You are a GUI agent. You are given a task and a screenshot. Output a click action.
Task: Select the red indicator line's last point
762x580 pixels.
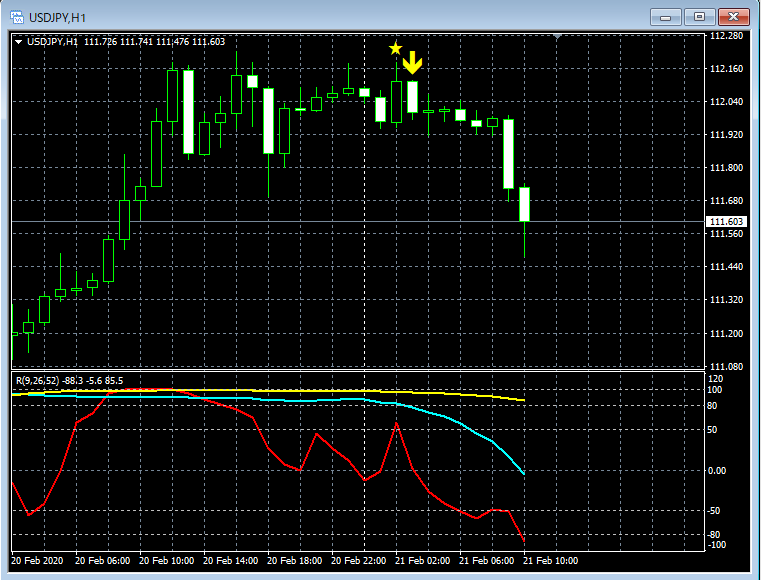[x=524, y=541]
